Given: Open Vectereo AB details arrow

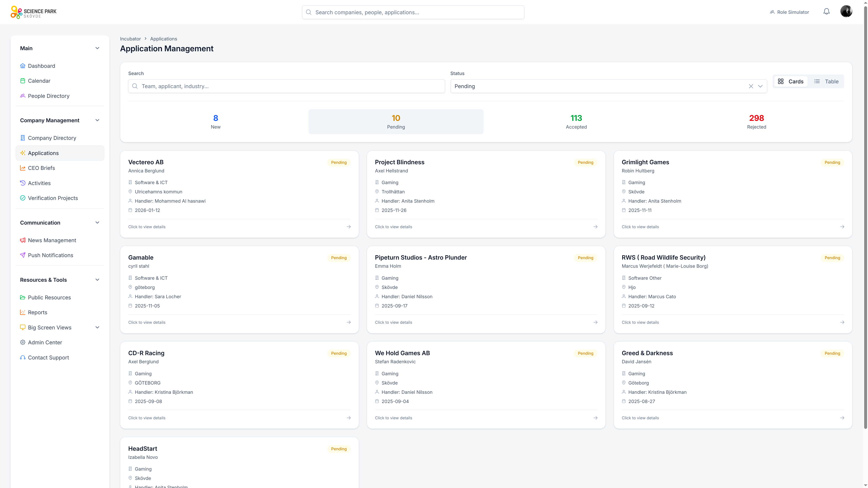Looking at the screenshot, I should [349, 227].
